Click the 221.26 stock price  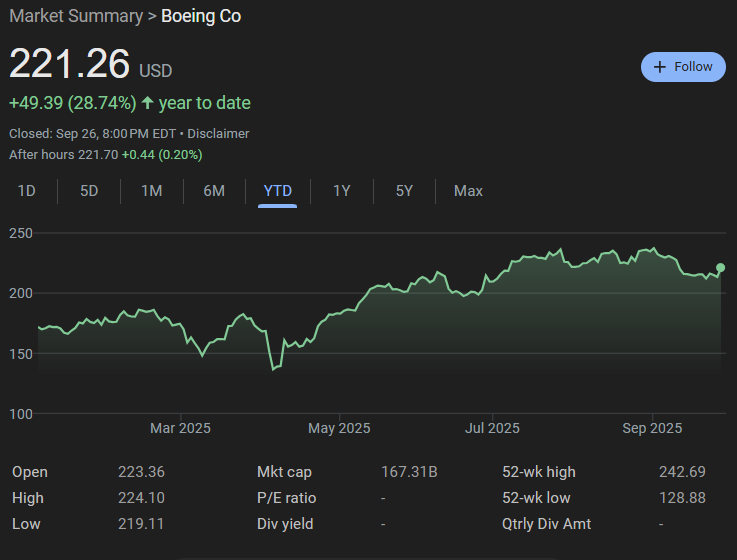click(x=70, y=65)
